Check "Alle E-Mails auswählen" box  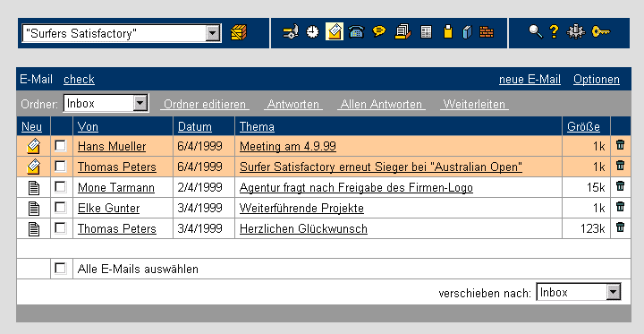[x=61, y=269]
